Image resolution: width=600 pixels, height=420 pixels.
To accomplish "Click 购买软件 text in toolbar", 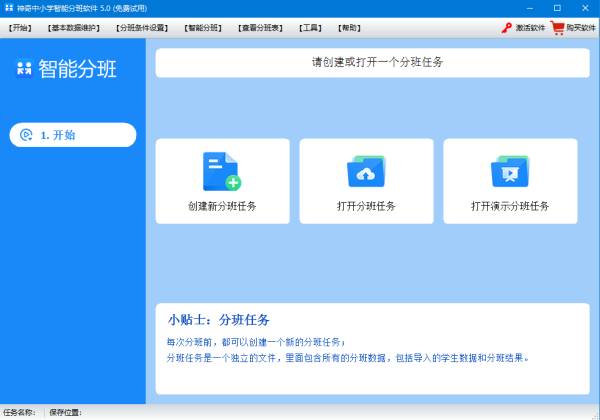I will pos(581,28).
